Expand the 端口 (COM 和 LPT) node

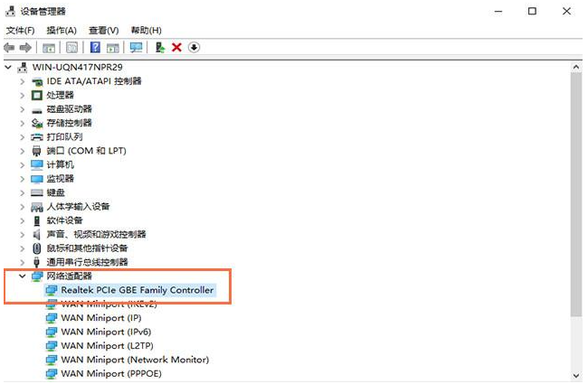(23, 151)
